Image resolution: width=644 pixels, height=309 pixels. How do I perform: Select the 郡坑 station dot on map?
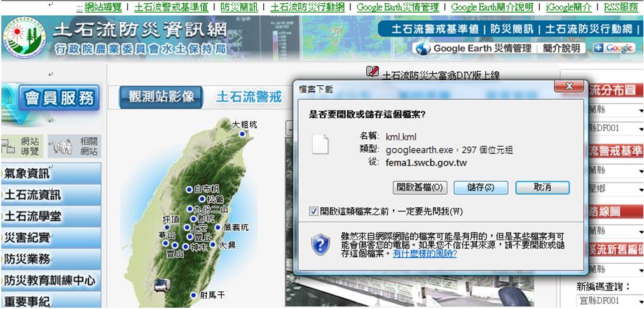193,219
